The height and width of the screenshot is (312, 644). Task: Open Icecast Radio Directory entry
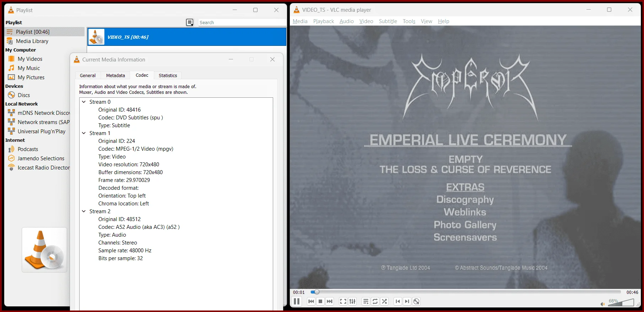(43, 168)
